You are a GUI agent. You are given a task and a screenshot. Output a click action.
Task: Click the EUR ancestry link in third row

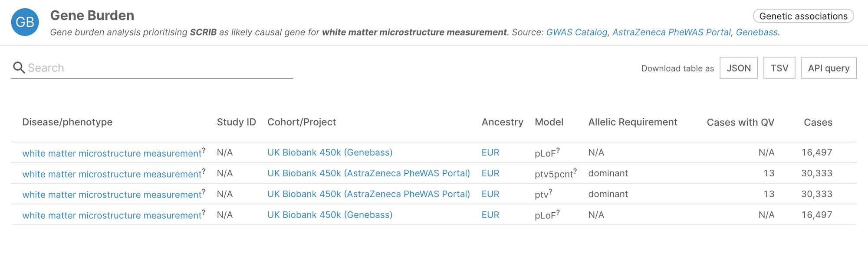coord(490,194)
